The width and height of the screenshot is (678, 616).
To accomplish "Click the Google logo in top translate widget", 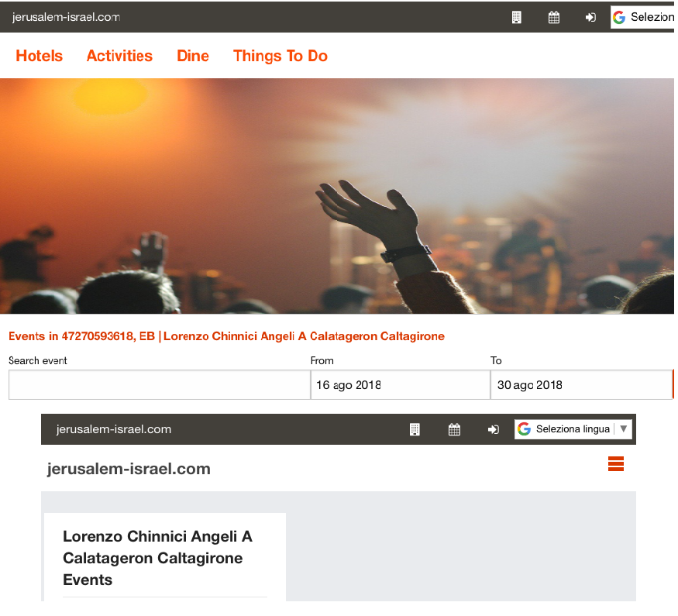I will pos(619,17).
